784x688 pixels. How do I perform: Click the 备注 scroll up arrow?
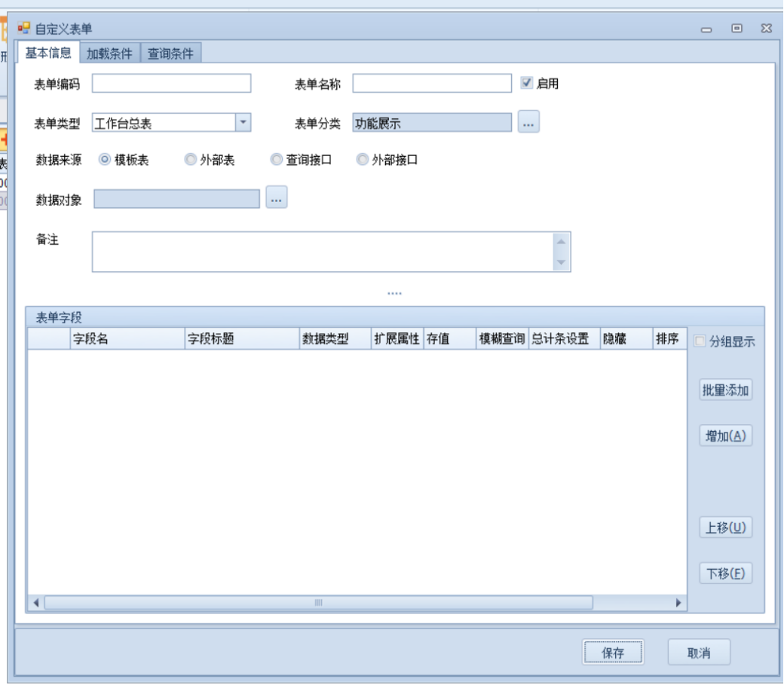point(561,241)
